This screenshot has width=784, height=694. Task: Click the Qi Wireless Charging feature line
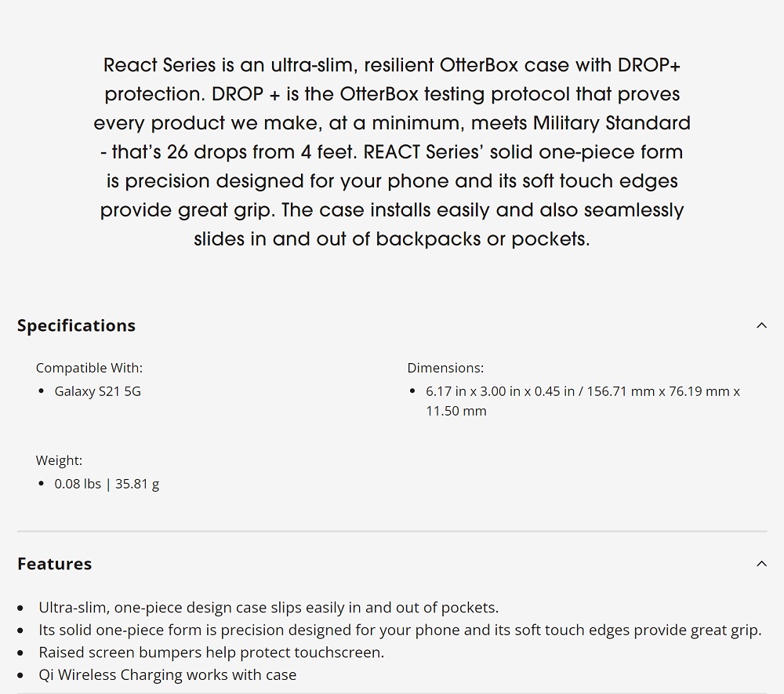pyautogui.click(x=168, y=675)
